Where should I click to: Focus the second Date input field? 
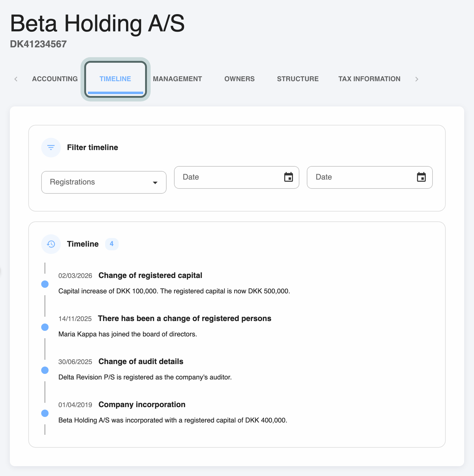tap(370, 177)
